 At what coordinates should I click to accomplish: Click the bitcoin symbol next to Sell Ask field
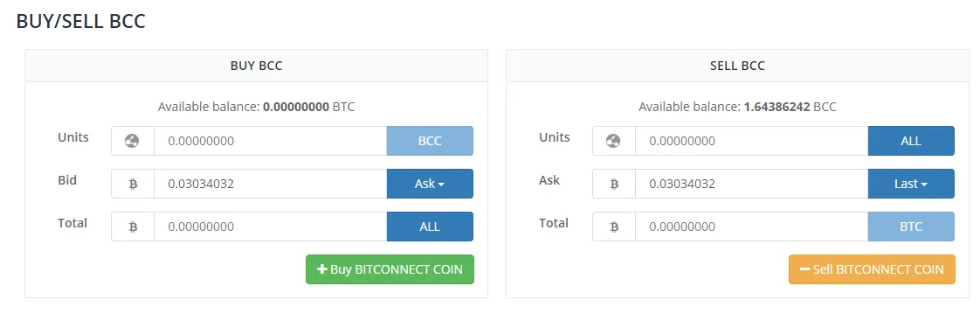click(614, 184)
